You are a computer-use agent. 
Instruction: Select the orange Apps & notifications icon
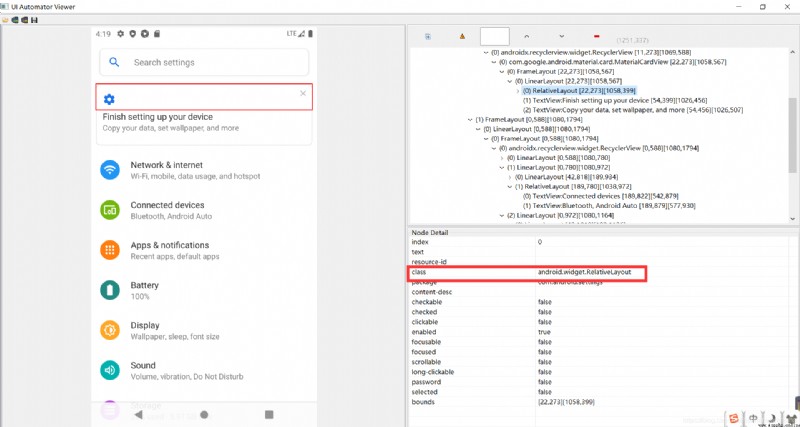pyautogui.click(x=110, y=250)
